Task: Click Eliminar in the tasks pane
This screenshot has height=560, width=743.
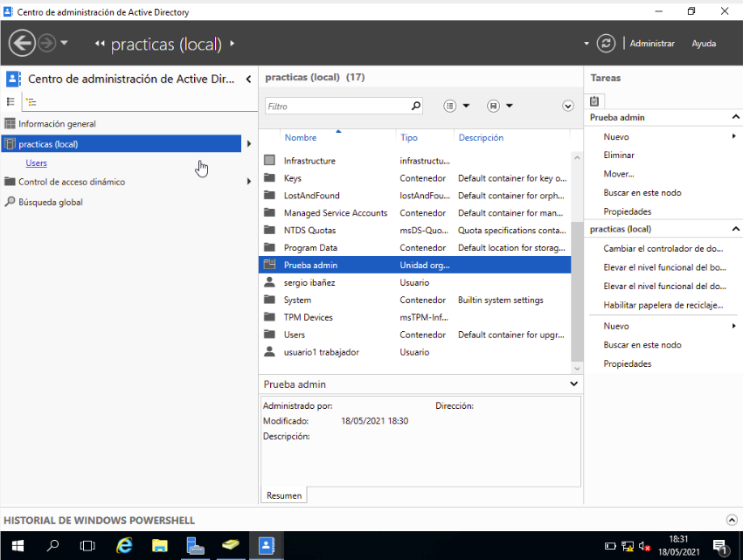Action: [x=619, y=155]
